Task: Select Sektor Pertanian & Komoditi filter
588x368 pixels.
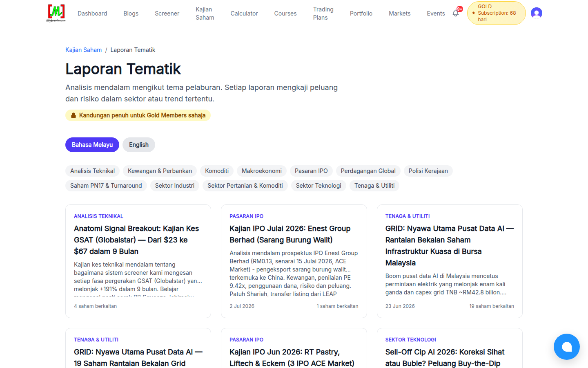Action: coord(245,186)
